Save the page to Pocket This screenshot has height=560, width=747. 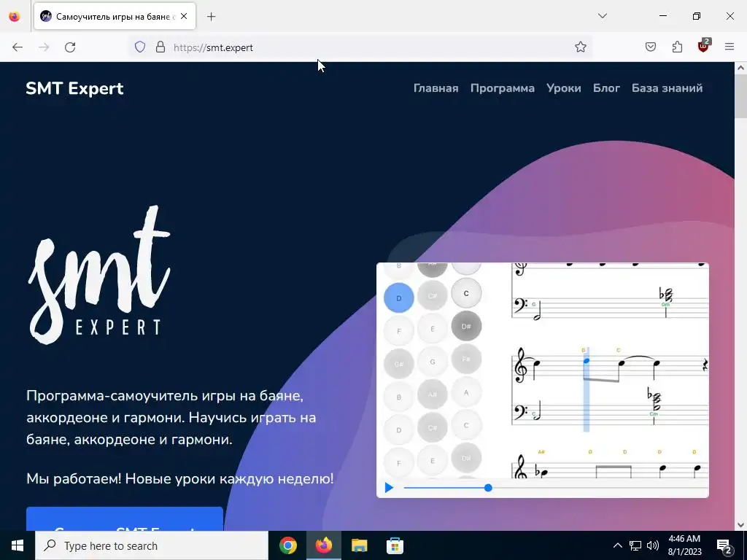coord(651,47)
